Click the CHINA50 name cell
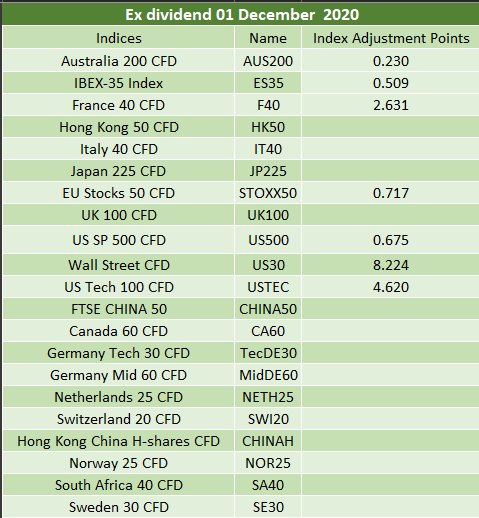 (268, 309)
